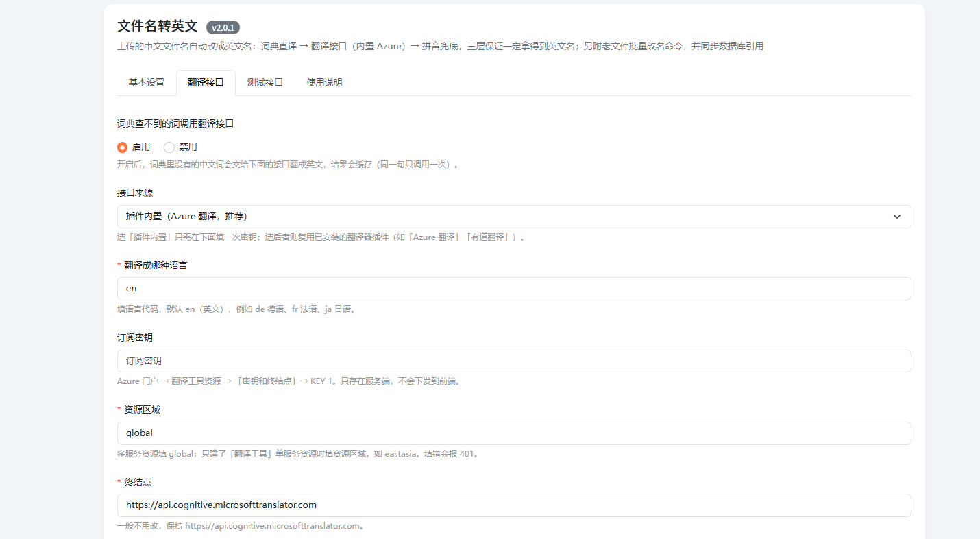The width and height of the screenshot is (980, 539).
Task: Select the 翻译接口 tab
Action: point(206,82)
